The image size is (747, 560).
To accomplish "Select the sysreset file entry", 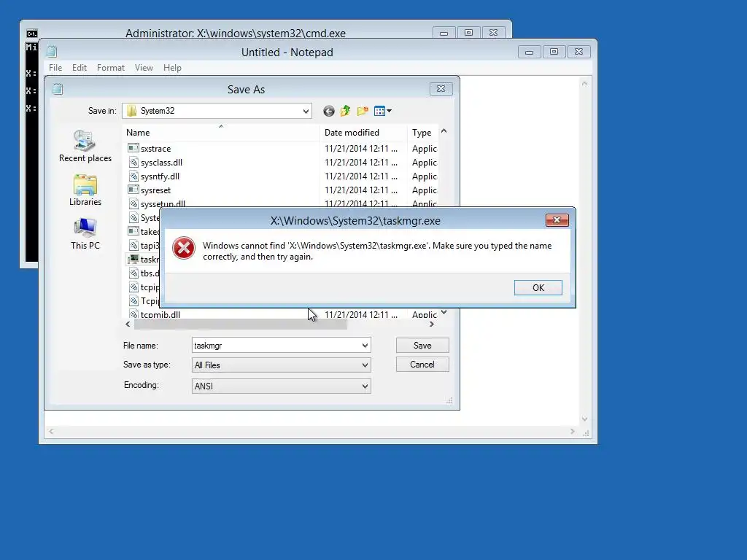I will point(156,190).
